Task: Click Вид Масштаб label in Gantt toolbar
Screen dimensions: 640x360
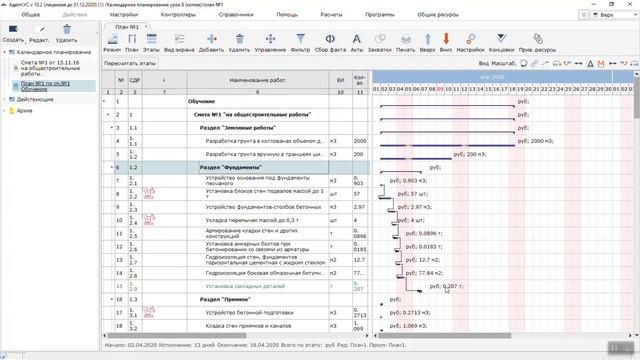Action: tap(497, 63)
